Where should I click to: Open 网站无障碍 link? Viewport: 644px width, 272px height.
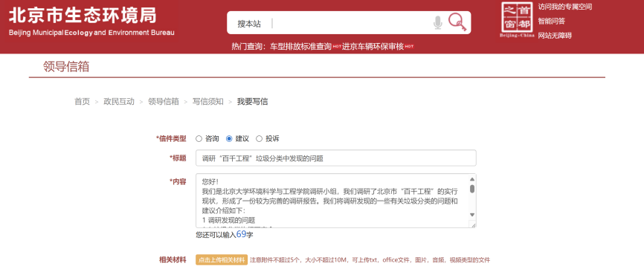(x=555, y=36)
